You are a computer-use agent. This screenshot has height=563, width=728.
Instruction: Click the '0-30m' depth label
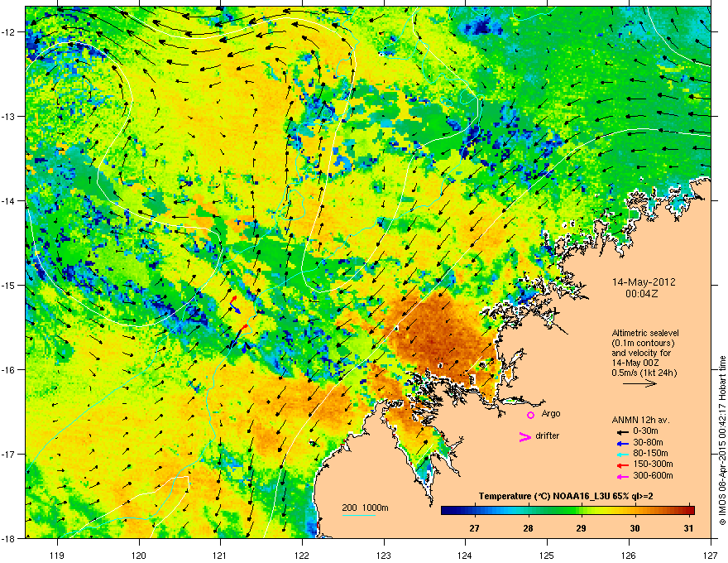[645, 431]
